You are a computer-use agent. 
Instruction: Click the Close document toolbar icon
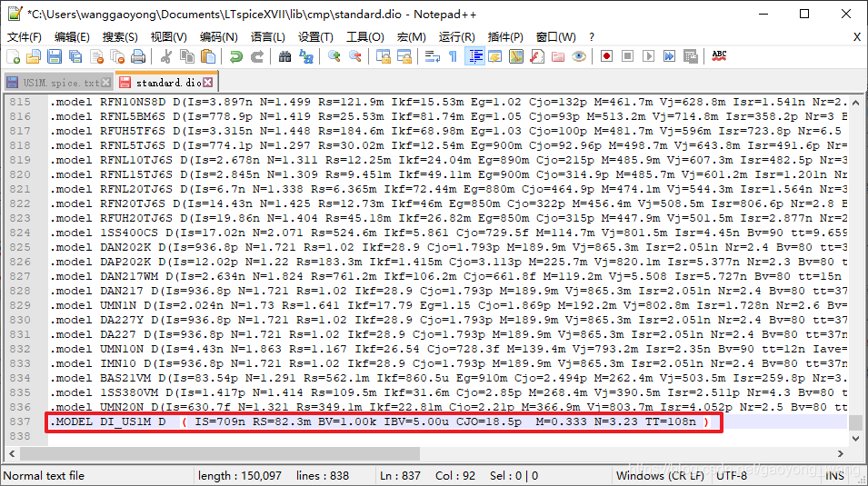[97, 56]
